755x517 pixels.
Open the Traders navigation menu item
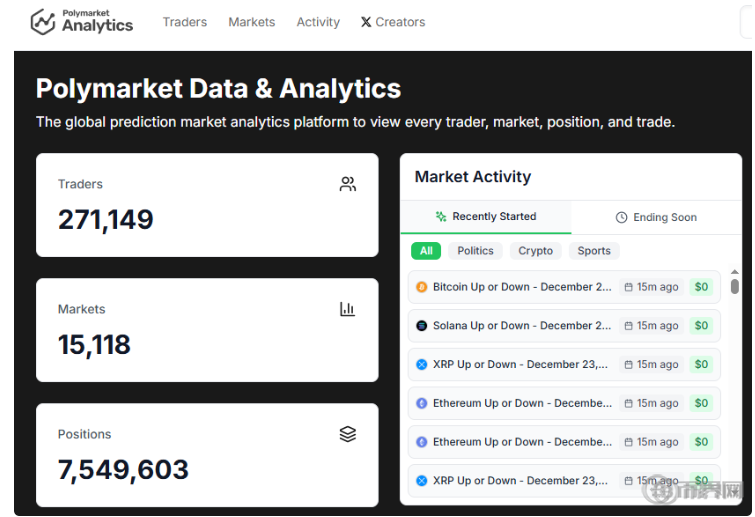(x=185, y=22)
